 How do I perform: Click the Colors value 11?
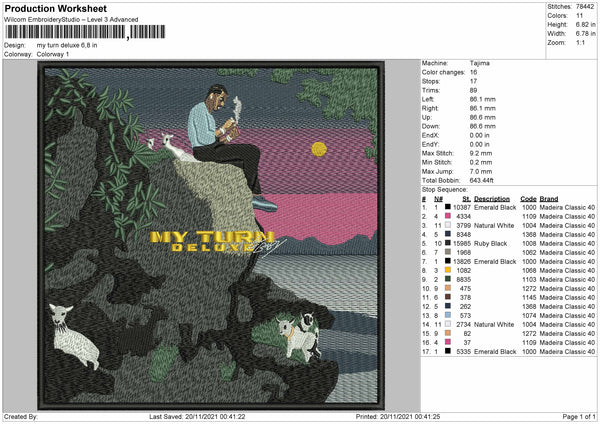pyautogui.click(x=579, y=16)
